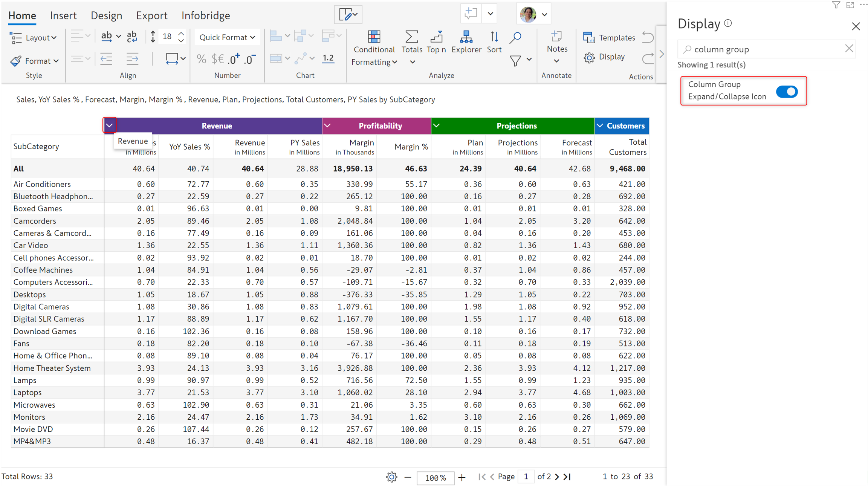The height and width of the screenshot is (486, 868).
Task: Collapse the Projections column group
Action: [x=436, y=125]
